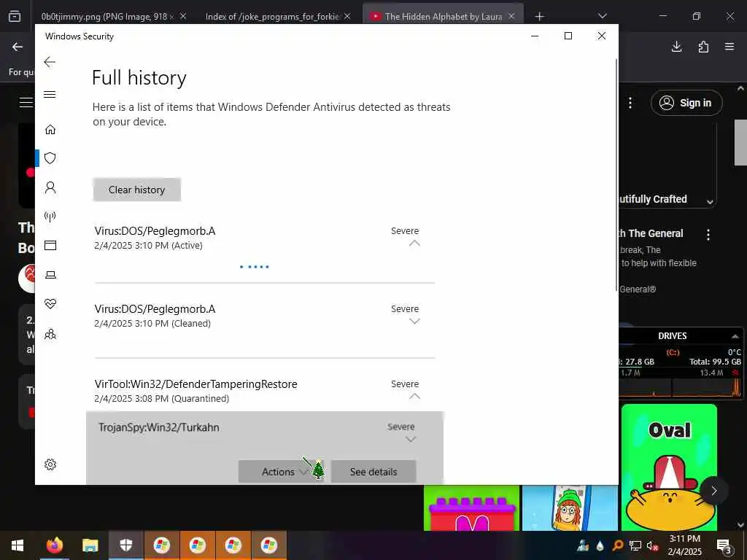
Task: Expand the Beautifully Crafted ad chevron
Action: click(710, 202)
